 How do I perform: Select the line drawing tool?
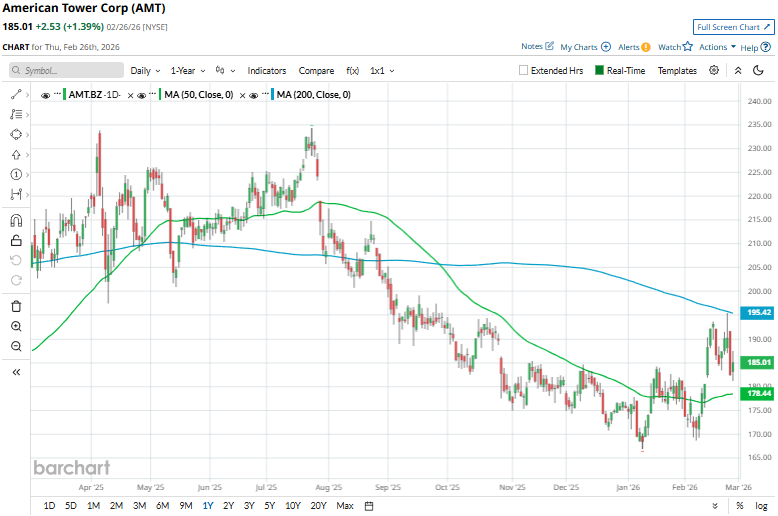16,94
